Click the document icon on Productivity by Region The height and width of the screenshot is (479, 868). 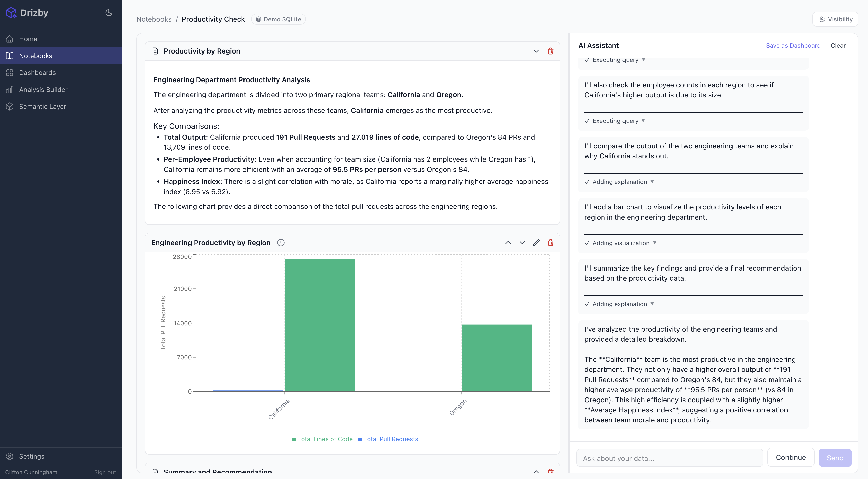click(x=155, y=51)
